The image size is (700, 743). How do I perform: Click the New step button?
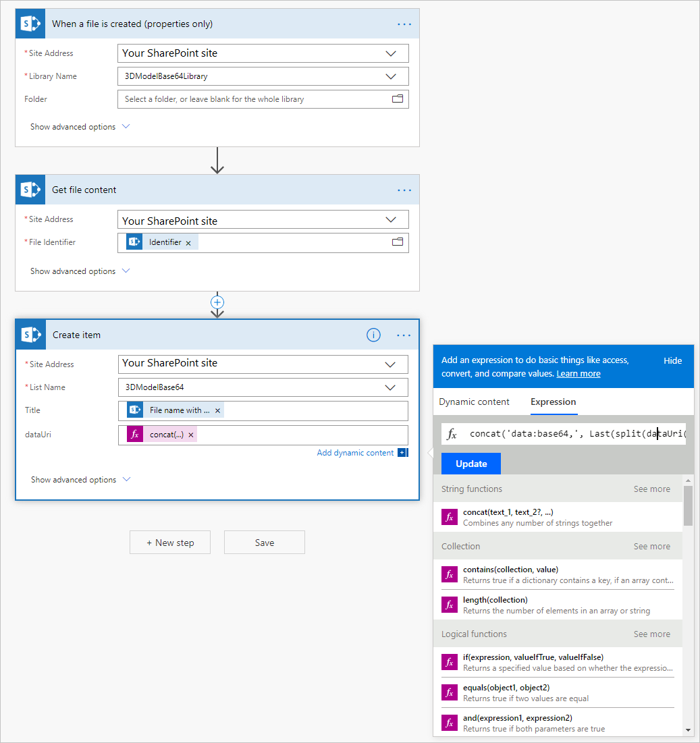[x=170, y=543]
